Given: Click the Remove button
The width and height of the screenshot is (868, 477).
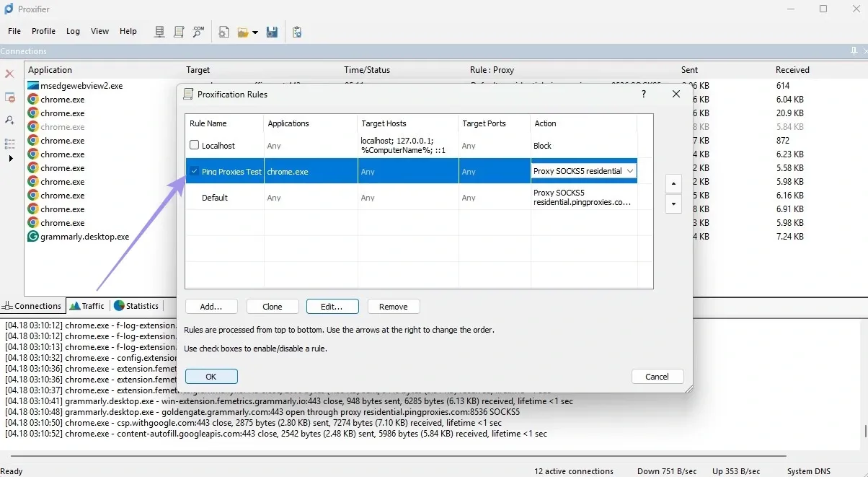Looking at the screenshot, I should coord(394,307).
